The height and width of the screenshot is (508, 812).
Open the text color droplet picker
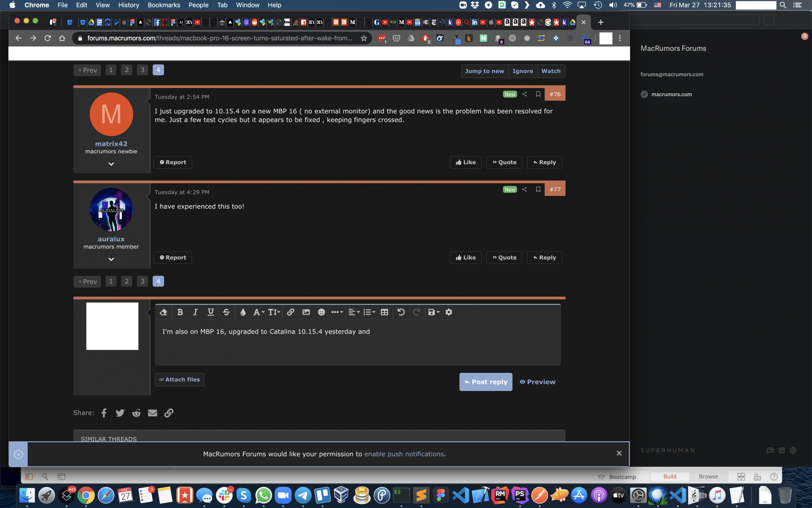(x=243, y=312)
